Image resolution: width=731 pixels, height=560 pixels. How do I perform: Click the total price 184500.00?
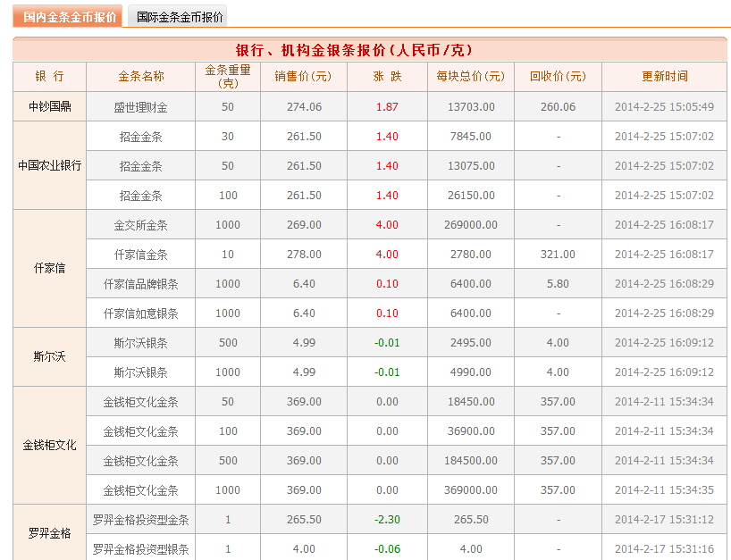471,460
